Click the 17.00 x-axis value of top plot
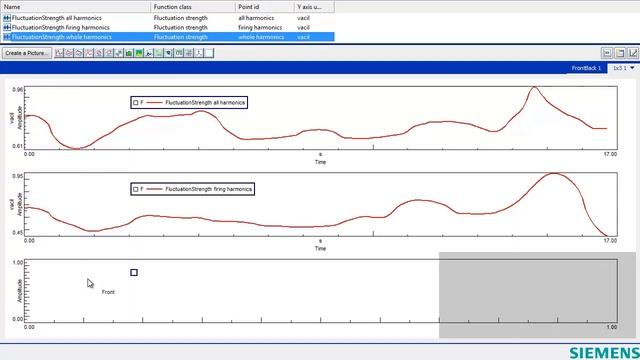 point(610,154)
